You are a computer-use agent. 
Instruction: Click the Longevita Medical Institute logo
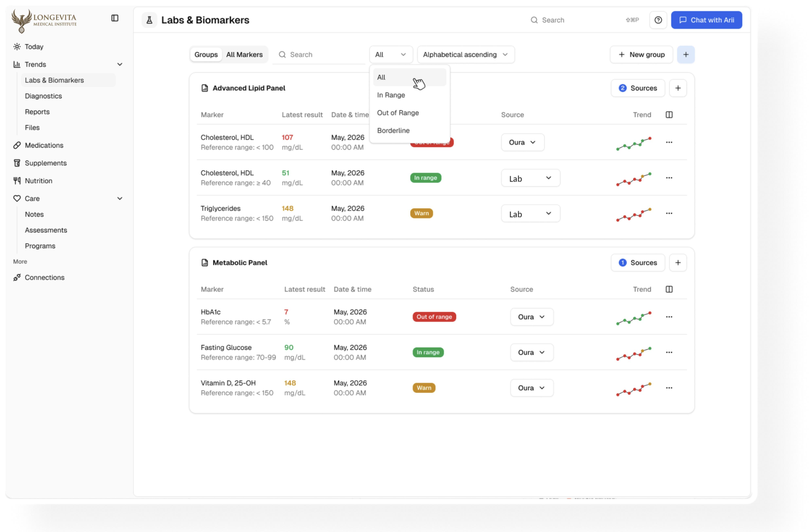pos(44,20)
